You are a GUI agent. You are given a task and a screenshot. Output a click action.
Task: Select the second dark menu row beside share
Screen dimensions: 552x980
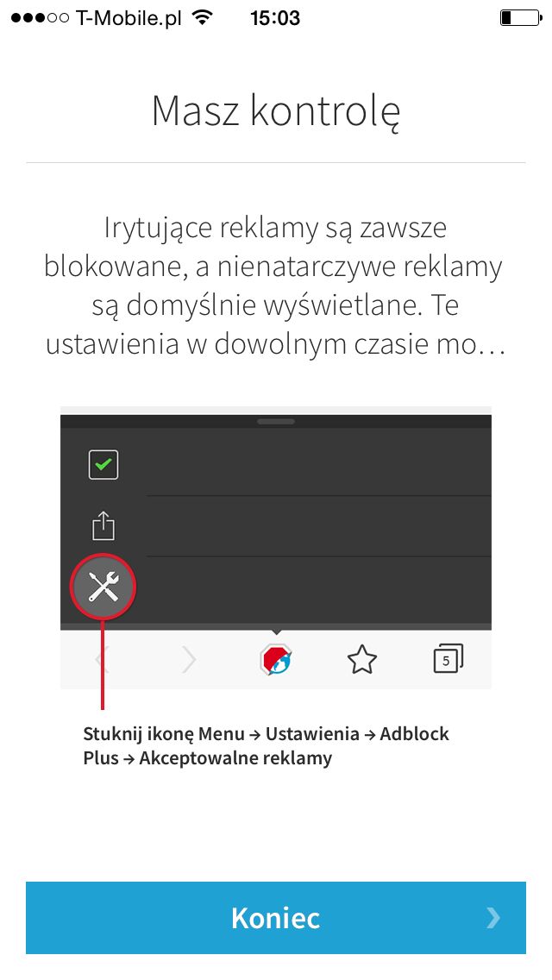[319, 526]
